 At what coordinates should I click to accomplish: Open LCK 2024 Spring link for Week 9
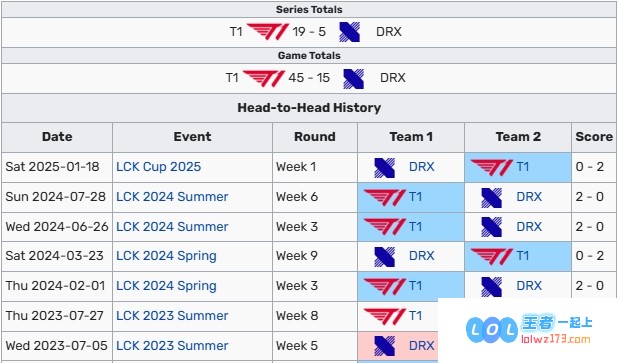tap(166, 256)
